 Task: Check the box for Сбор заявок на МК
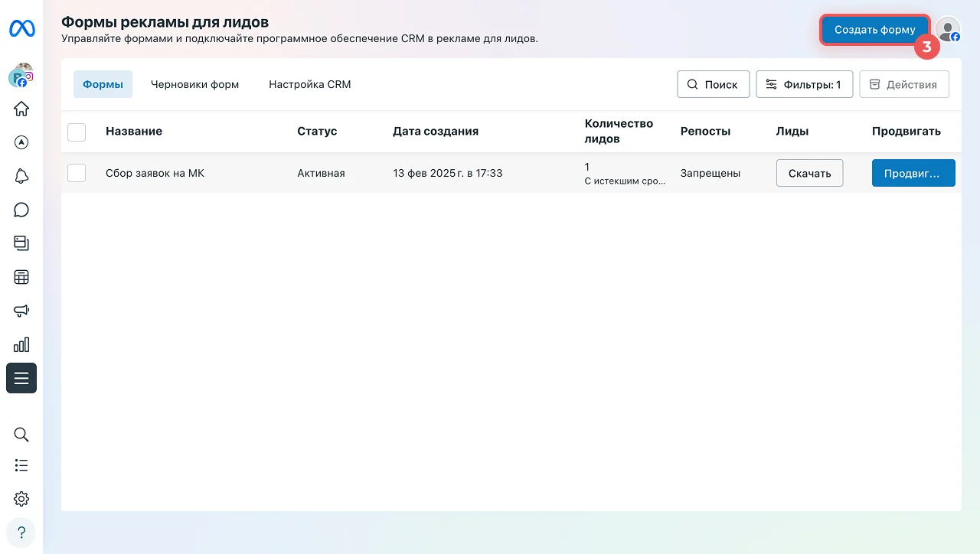(x=77, y=173)
